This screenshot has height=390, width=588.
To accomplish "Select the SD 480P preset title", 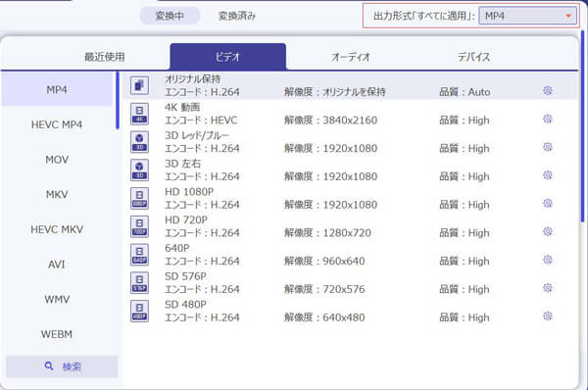I will 185,305.
